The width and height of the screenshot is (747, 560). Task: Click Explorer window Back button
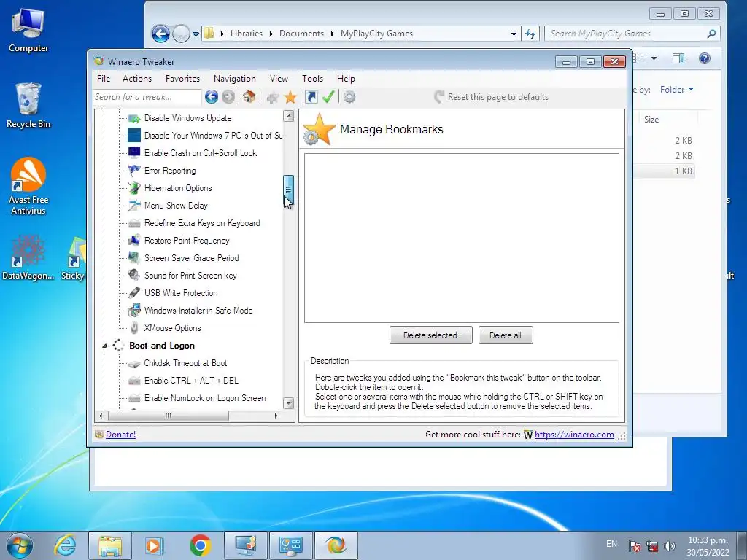coord(160,34)
